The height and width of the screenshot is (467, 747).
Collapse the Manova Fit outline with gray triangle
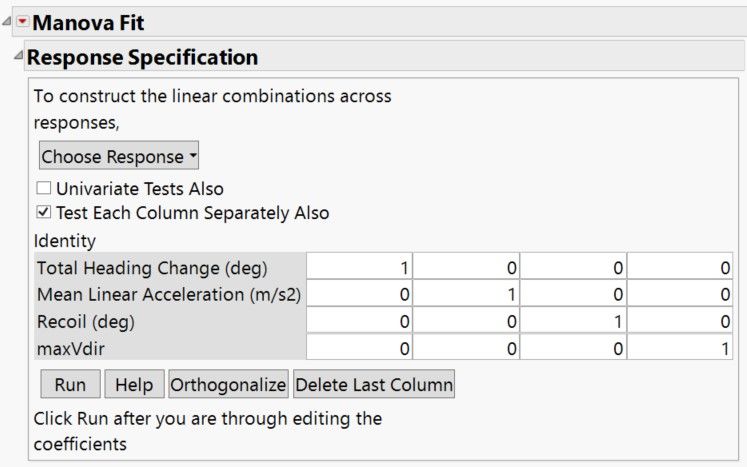(7, 21)
